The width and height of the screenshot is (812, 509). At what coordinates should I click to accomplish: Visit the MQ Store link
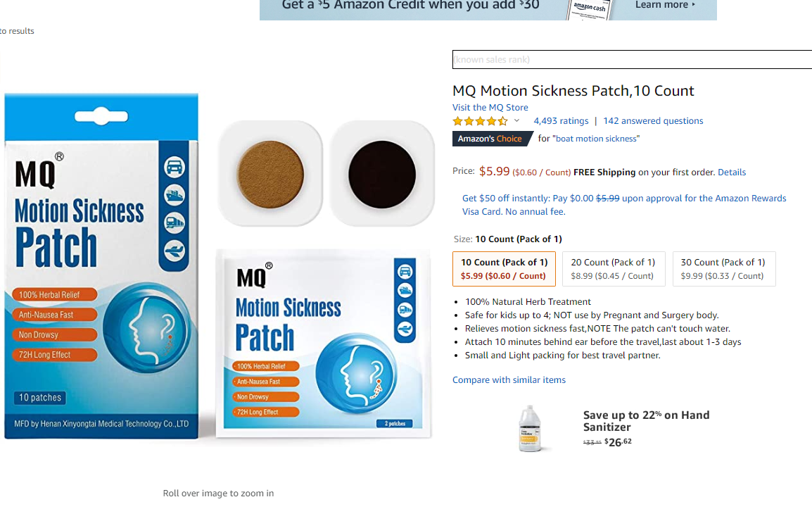pyautogui.click(x=490, y=107)
